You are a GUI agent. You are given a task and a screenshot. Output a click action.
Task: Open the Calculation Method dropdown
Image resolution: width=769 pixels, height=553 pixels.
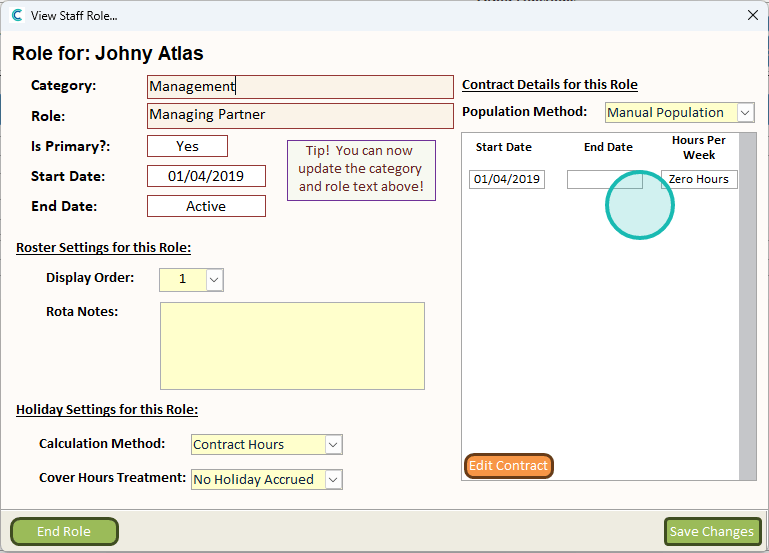pos(334,444)
